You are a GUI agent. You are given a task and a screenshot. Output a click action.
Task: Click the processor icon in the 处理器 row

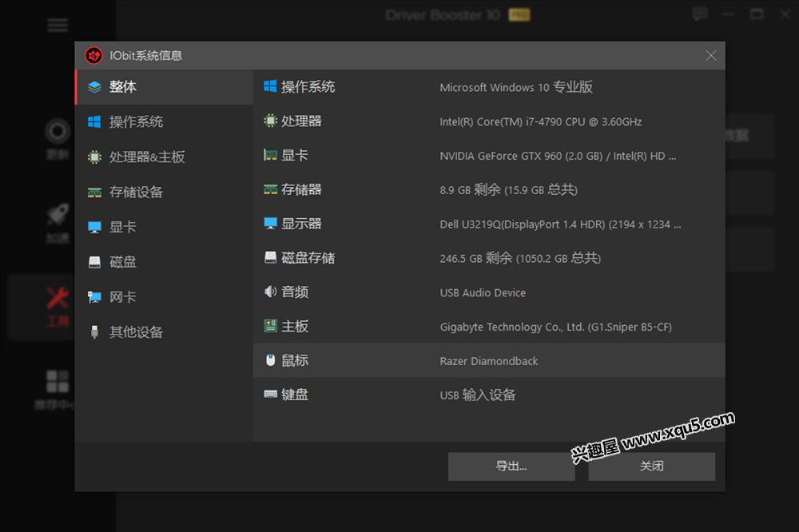coord(270,121)
